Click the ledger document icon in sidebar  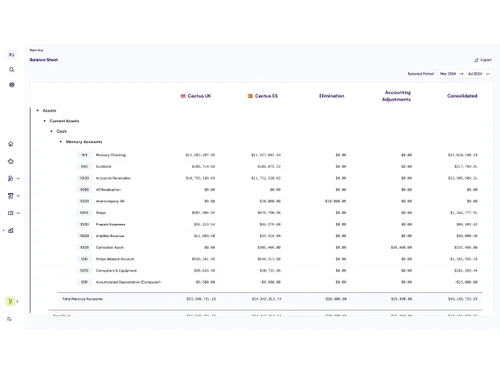click(10, 196)
